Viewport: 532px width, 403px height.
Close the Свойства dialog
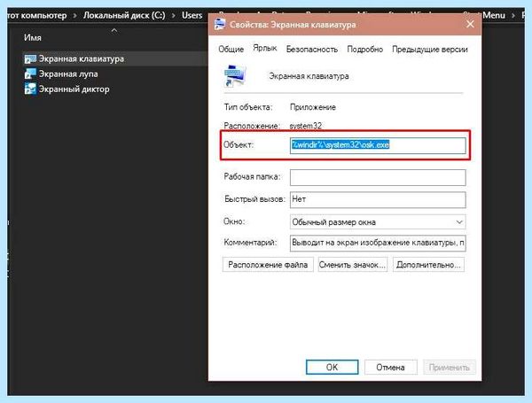pyautogui.click(x=470, y=24)
